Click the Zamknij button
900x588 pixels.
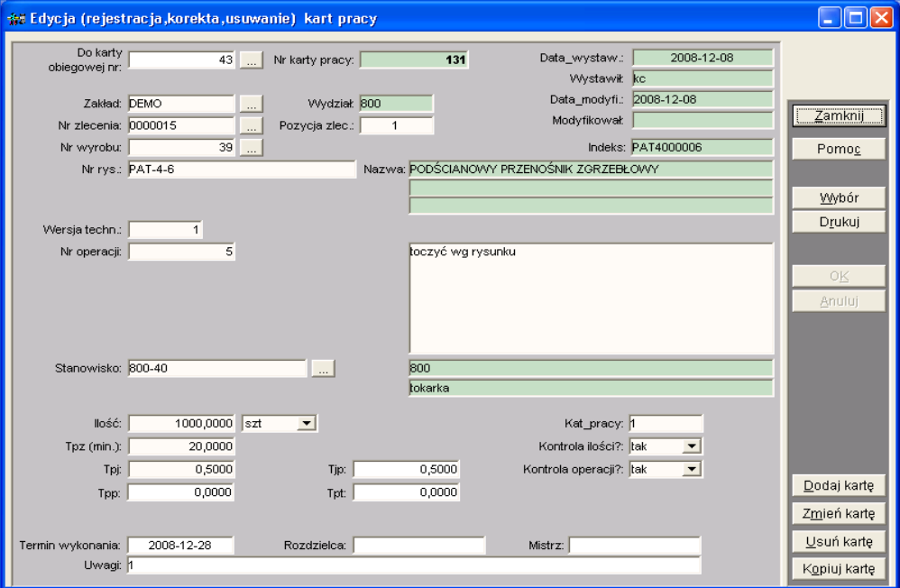[839, 116]
